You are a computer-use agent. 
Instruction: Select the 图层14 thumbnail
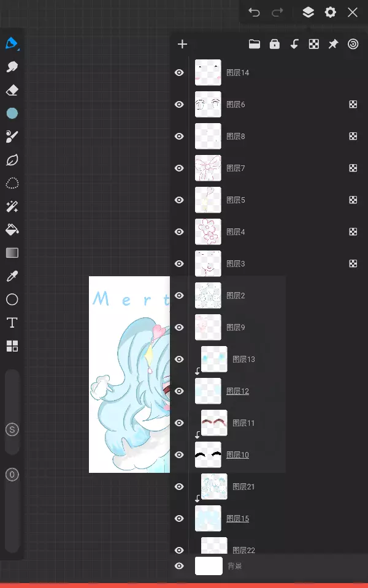pos(208,72)
